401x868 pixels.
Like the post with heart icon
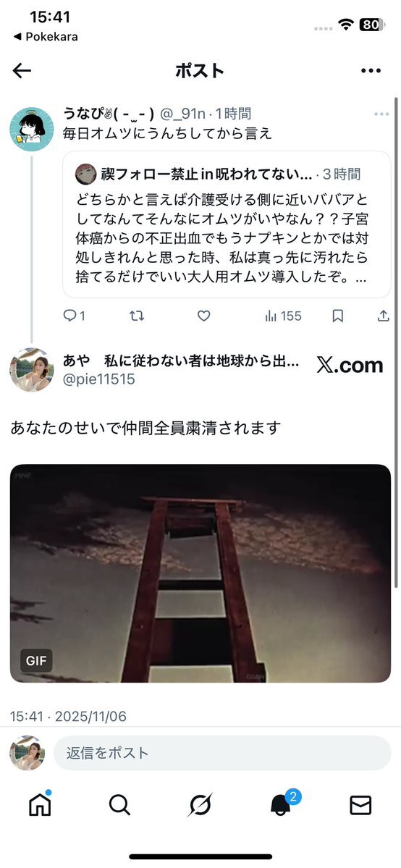[204, 316]
